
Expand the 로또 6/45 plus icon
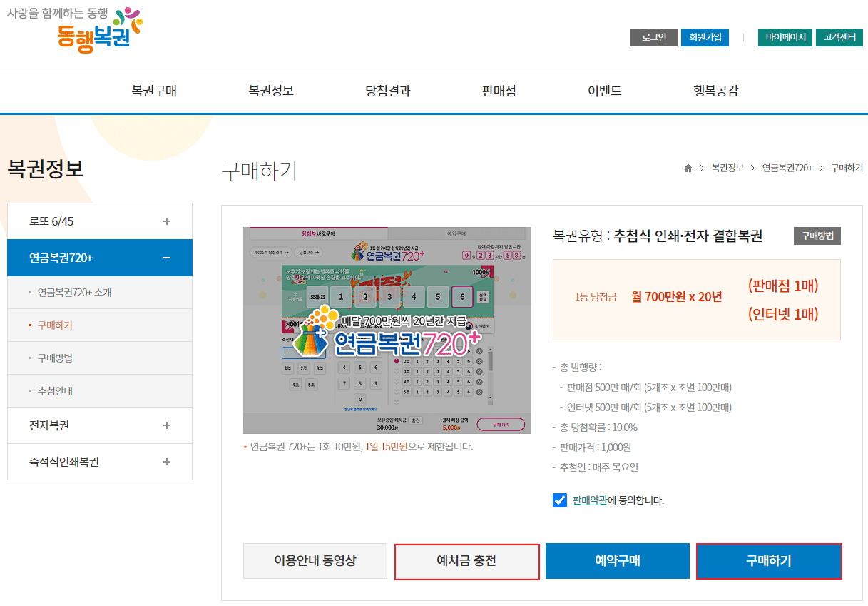[x=167, y=221]
